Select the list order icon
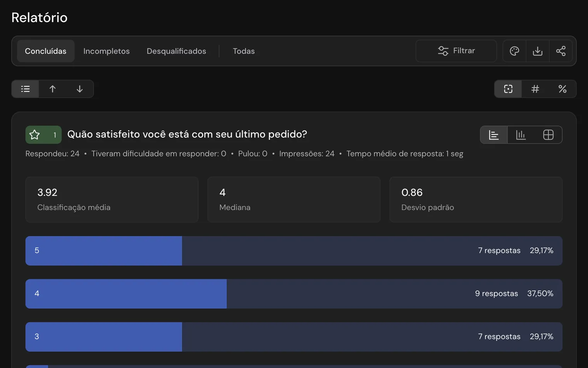The image size is (588, 368). coord(26,89)
